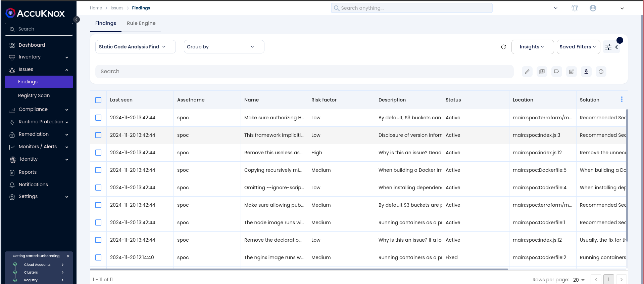
Task: Open the Static Code Analysis Find dropdown
Action: 136,47
